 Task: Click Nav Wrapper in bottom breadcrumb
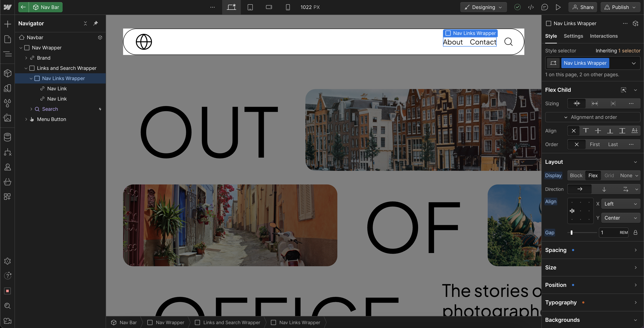pyautogui.click(x=166, y=322)
